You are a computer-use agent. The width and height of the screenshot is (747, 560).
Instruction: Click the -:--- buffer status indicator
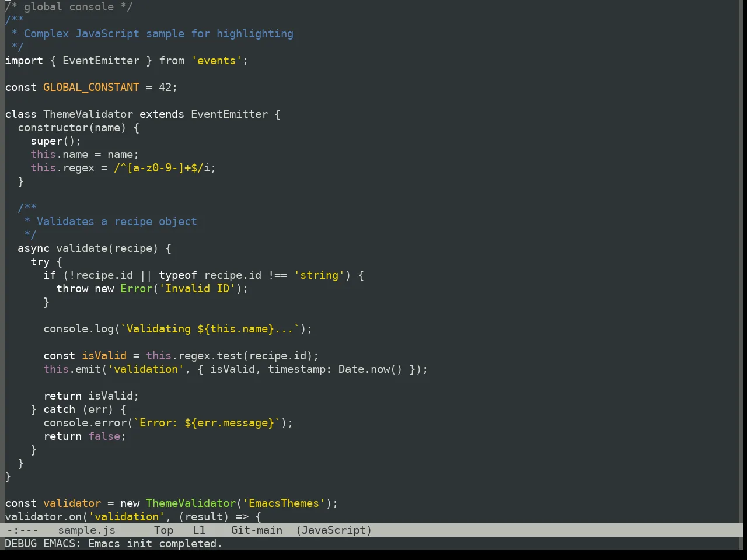pyautogui.click(x=22, y=530)
